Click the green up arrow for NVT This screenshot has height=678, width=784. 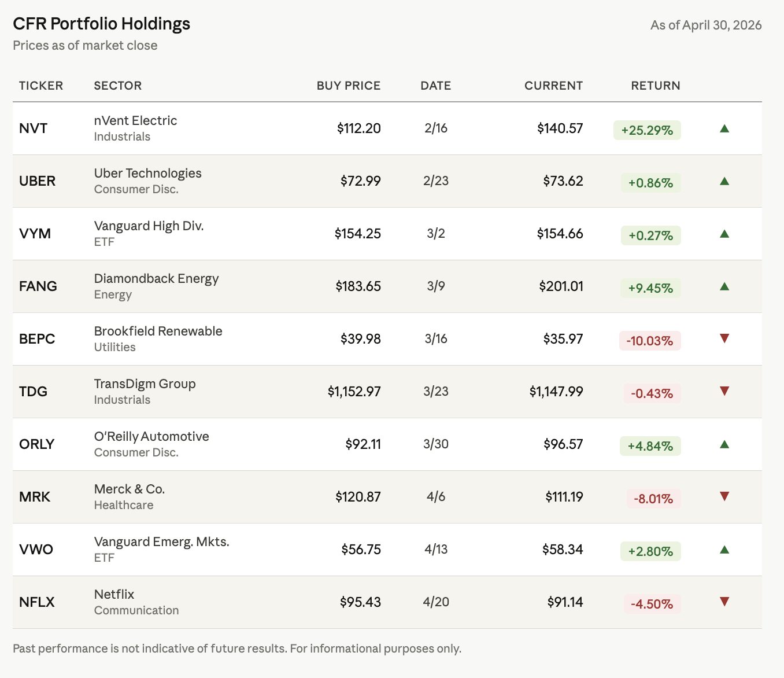(724, 128)
